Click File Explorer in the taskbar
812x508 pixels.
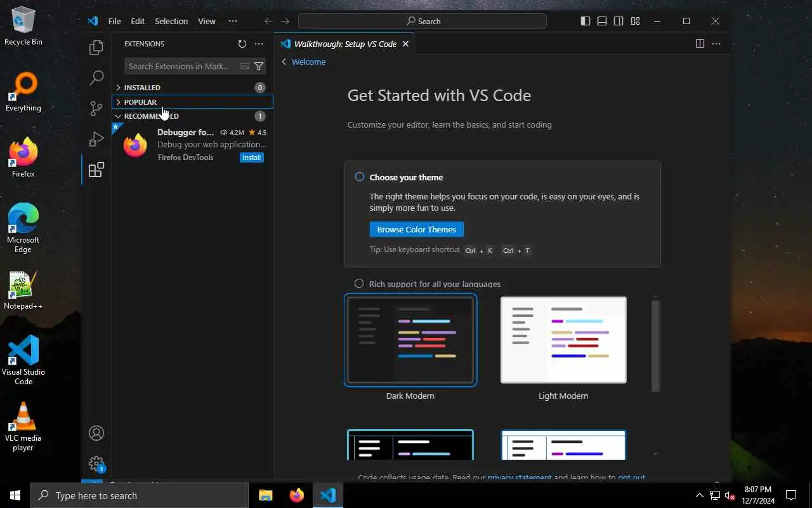(x=265, y=495)
